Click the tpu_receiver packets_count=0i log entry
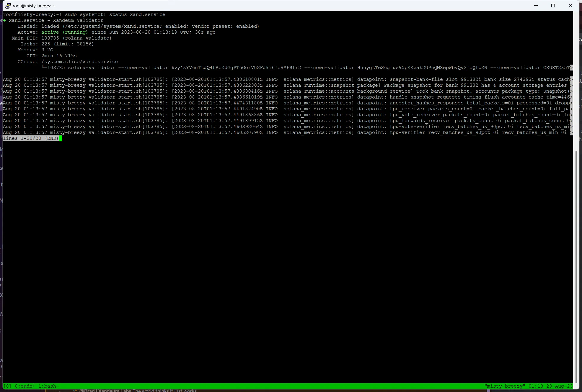The image size is (582, 392). pyautogui.click(x=286, y=109)
